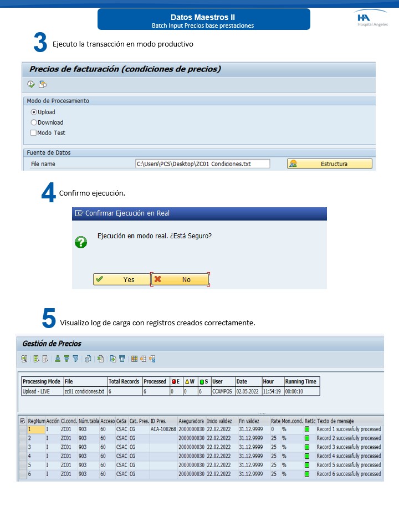Image resolution: width=399 pixels, height=532 pixels.
Task: Click the Total sum icon in log toolbar
Action: coord(88,359)
